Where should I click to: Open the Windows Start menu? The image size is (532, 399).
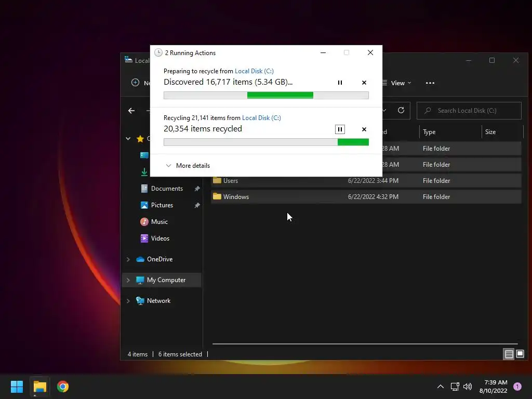point(17,387)
